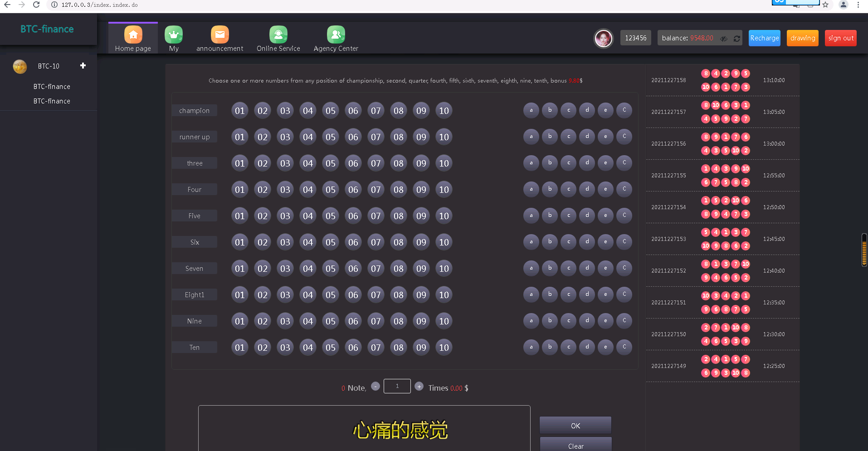This screenshot has width=868, height=451.
Task: Click the Times multiplier input field
Action: coord(397,386)
